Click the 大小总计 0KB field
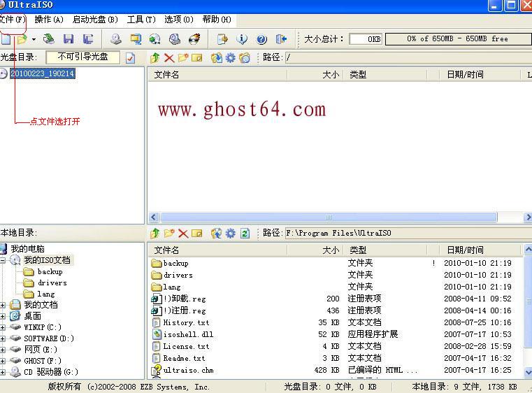 coord(366,39)
